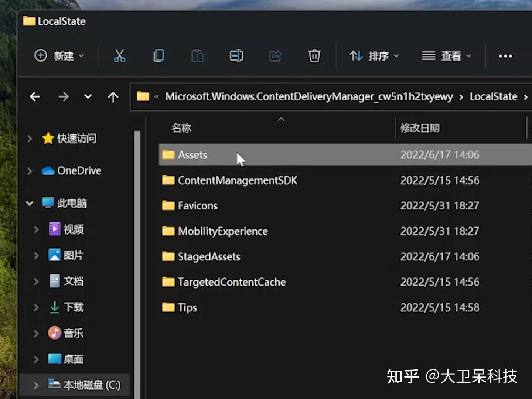Open the 查看 (View) dropdown
Screen dimensions: 532x399
coord(447,56)
